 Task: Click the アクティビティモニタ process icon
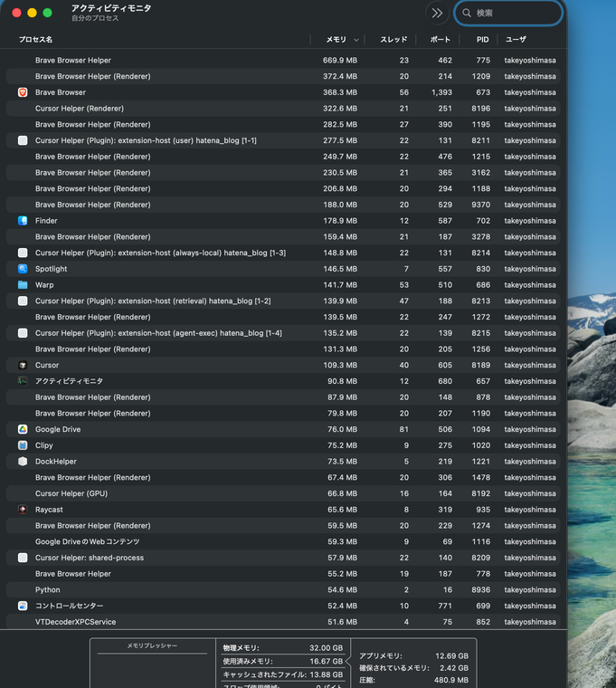click(23, 381)
